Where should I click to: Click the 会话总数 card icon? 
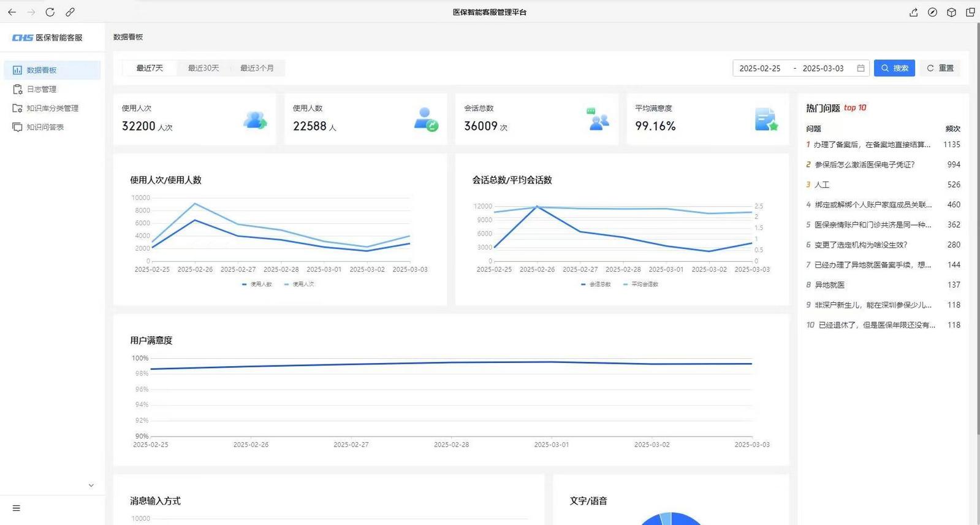pyautogui.click(x=597, y=119)
